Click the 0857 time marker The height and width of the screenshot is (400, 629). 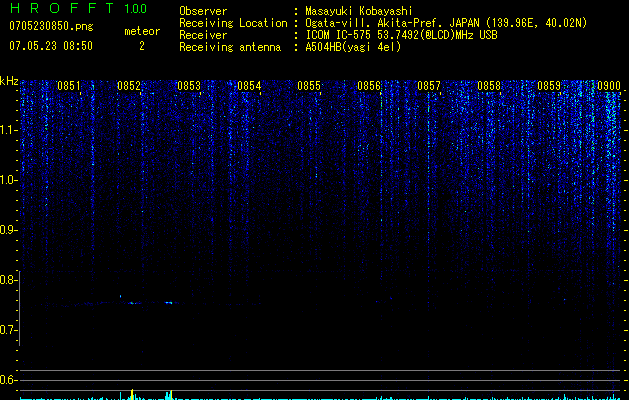click(x=429, y=86)
